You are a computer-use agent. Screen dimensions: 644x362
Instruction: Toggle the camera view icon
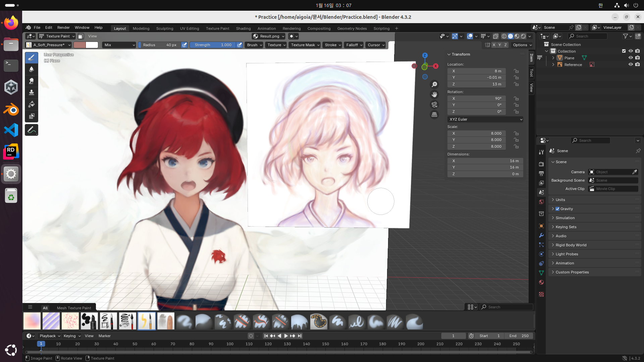tap(434, 105)
